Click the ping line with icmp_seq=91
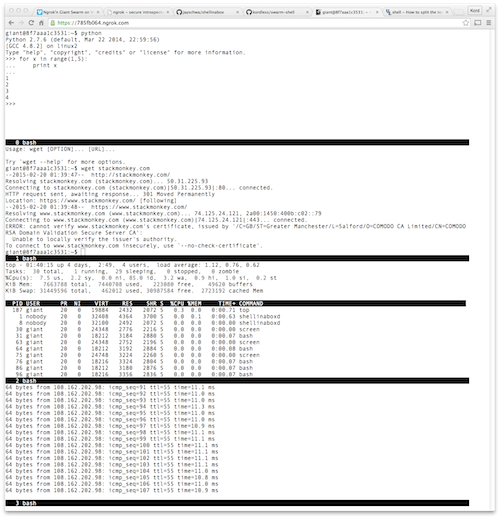The image size is (500, 518). tap(110, 387)
